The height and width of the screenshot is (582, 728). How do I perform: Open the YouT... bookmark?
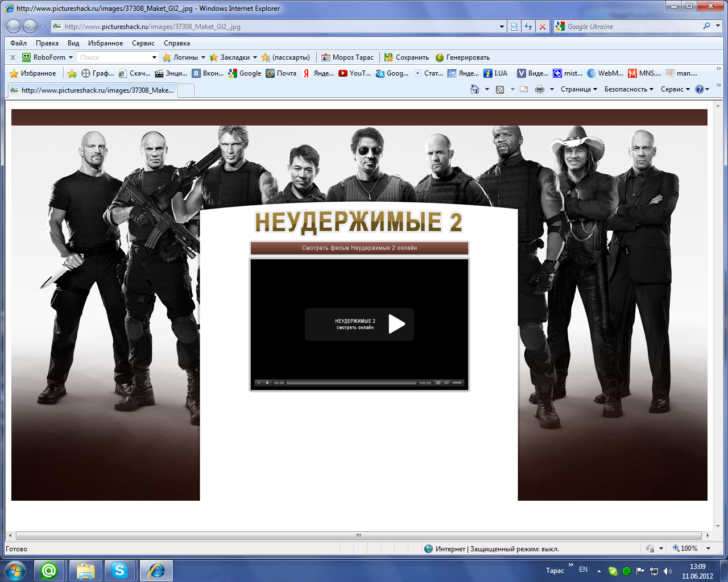pos(354,73)
